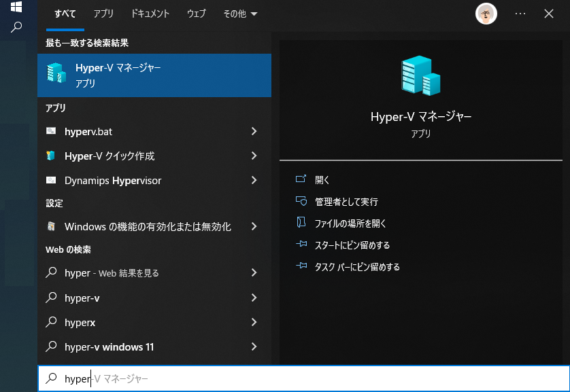The image size is (570, 392).
Task: Click the Windows の機能の有効化または無効化 settings icon
Action: click(51, 226)
